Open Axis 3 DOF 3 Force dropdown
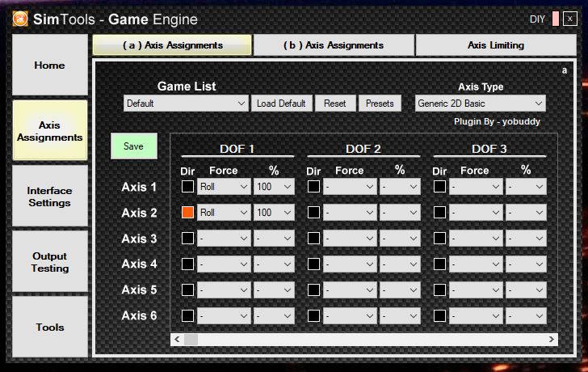This screenshot has width=588, height=372. pos(476,238)
